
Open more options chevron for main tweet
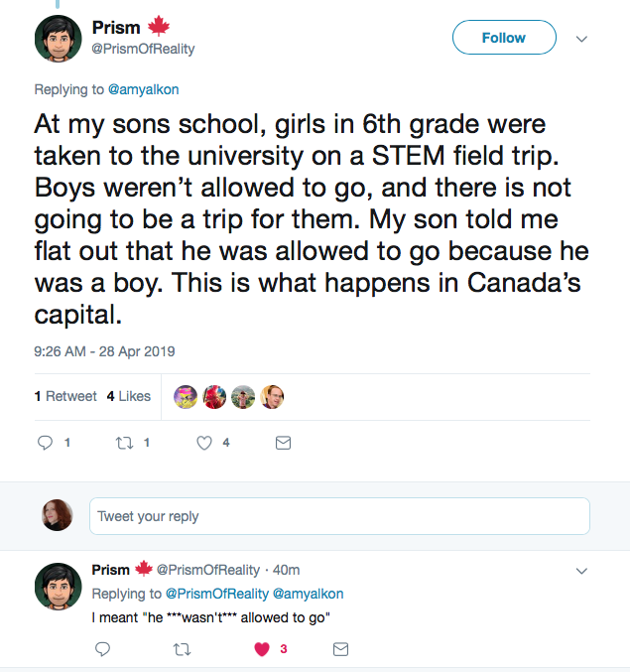pyautogui.click(x=582, y=39)
